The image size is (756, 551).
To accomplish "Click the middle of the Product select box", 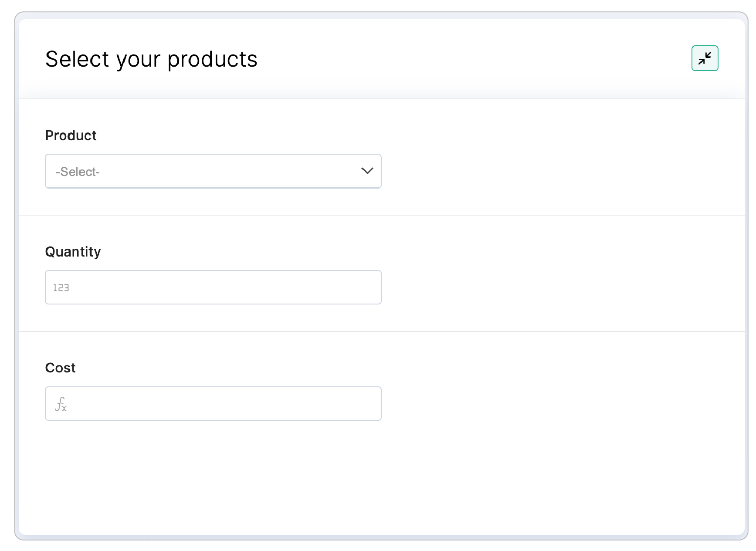I will (x=213, y=171).
